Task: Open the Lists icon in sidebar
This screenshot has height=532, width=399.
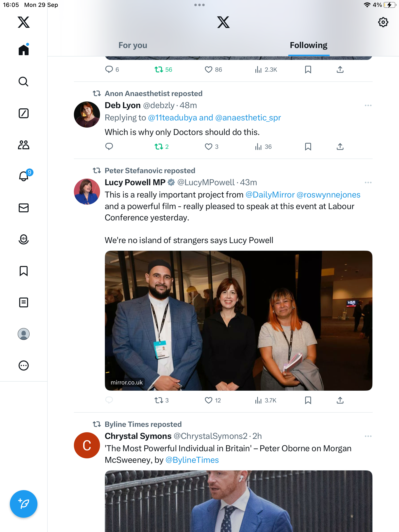Action: (24, 302)
